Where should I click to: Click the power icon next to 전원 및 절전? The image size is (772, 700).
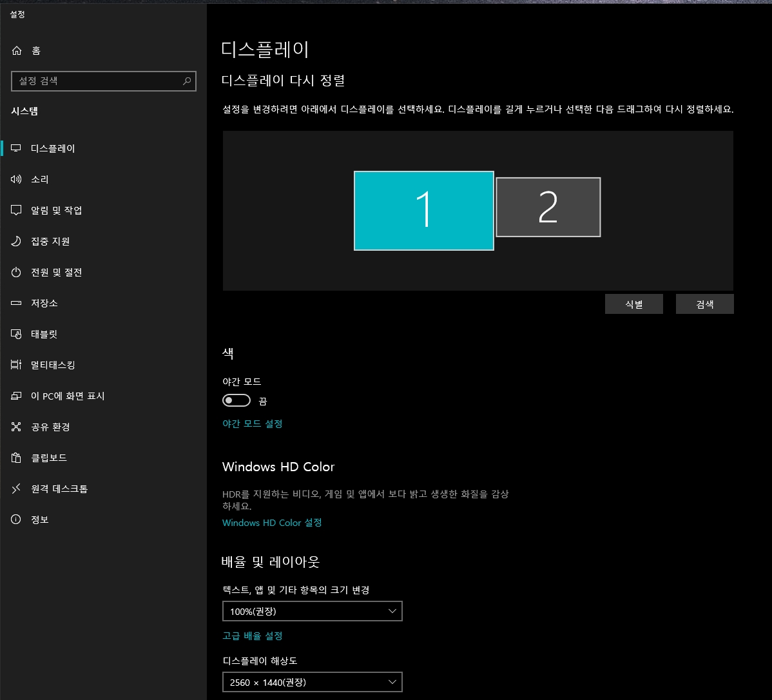(x=16, y=273)
